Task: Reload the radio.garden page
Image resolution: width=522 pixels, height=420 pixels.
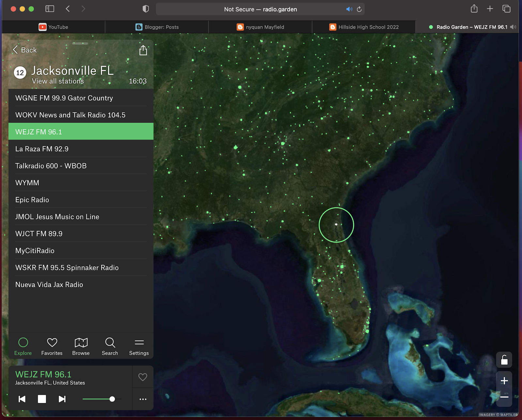Action: [x=359, y=9]
